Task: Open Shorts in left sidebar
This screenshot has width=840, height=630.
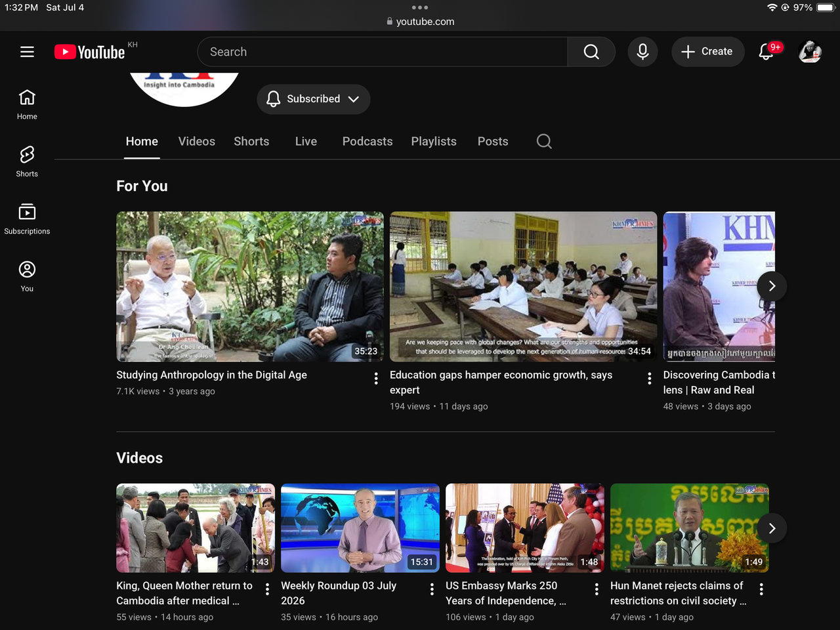Action: point(27,161)
